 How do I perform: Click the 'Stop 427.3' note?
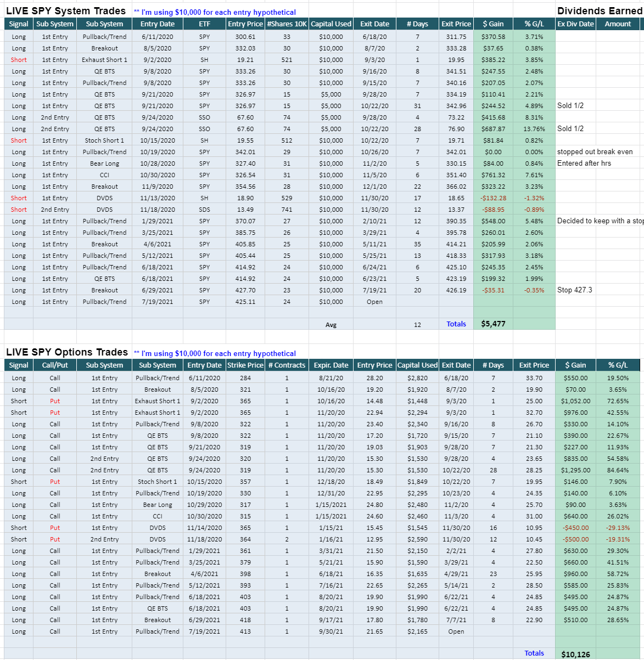(574, 290)
